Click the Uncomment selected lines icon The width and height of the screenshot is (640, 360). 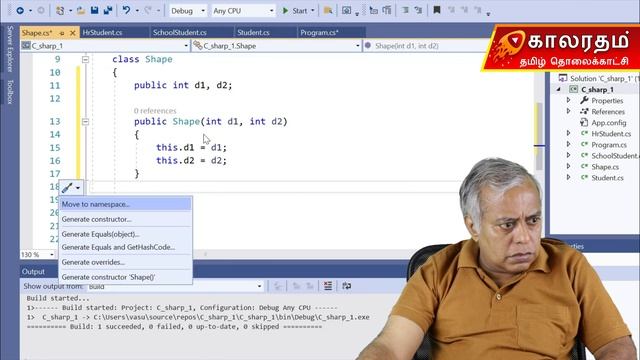coord(387,10)
